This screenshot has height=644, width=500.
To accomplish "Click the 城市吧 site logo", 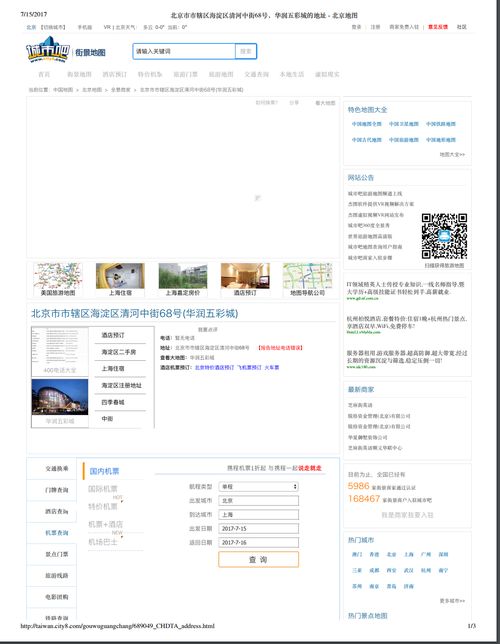I will (48, 50).
